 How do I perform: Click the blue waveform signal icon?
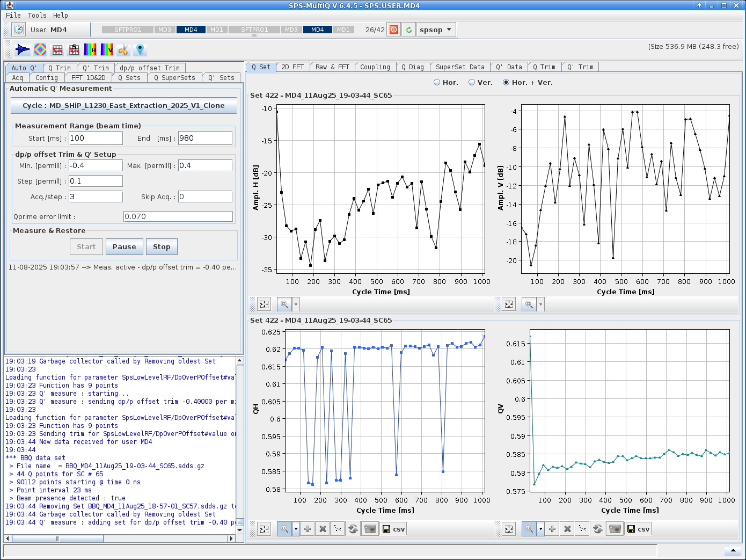pyautogui.click(x=23, y=50)
